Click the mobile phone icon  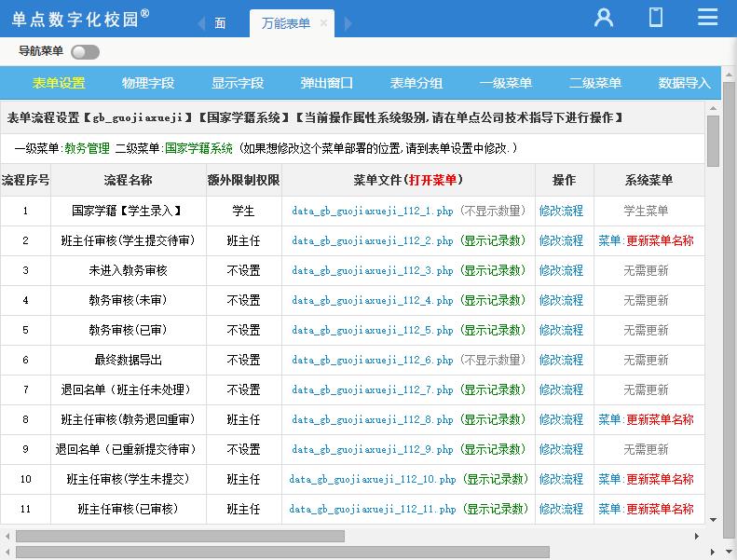pyautogui.click(x=656, y=18)
